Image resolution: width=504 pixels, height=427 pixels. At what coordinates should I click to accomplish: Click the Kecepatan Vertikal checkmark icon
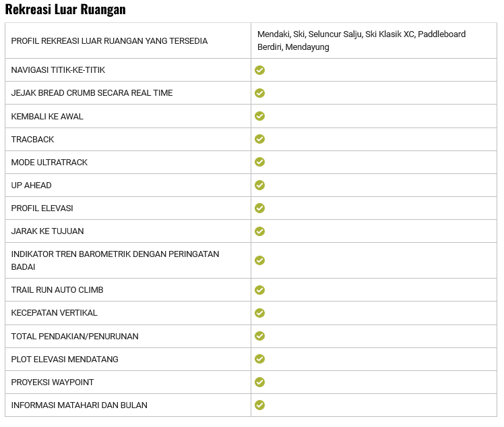click(259, 313)
